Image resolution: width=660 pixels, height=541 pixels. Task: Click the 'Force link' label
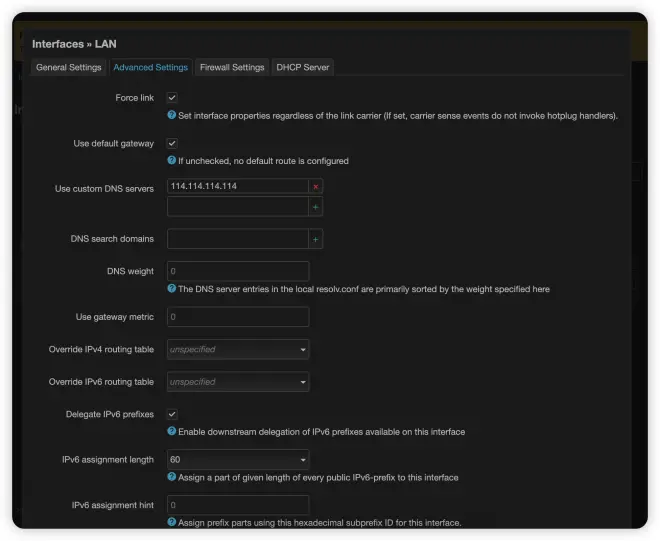pos(135,98)
